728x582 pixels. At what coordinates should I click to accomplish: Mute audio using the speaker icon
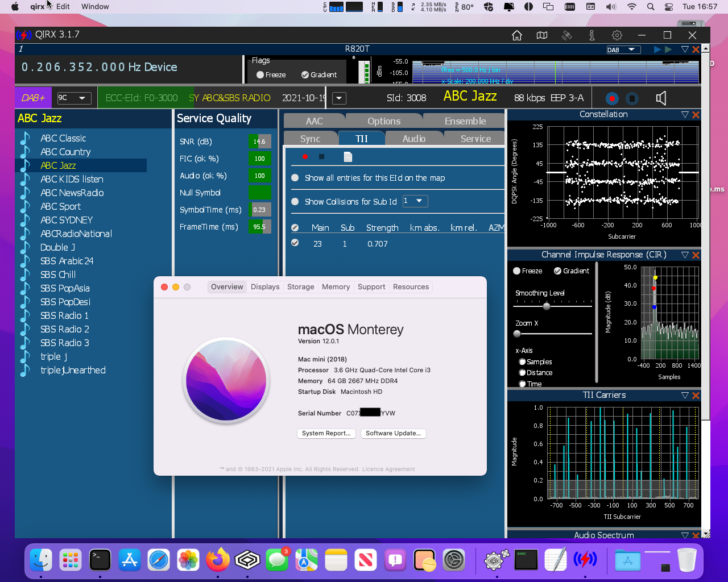661,98
